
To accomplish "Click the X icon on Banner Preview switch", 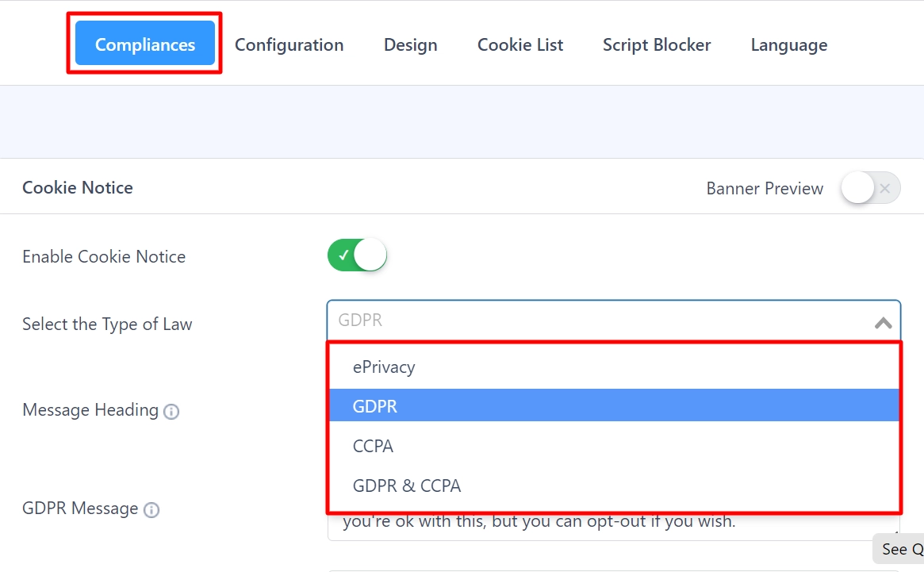I will (x=884, y=188).
